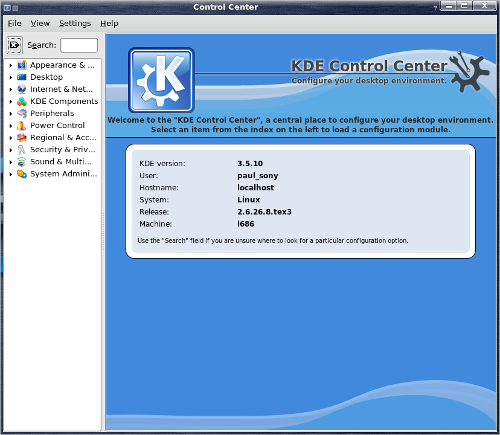The width and height of the screenshot is (500, 435).
Task: Click the Internet & Network globe icon
Action: (22, 89)
